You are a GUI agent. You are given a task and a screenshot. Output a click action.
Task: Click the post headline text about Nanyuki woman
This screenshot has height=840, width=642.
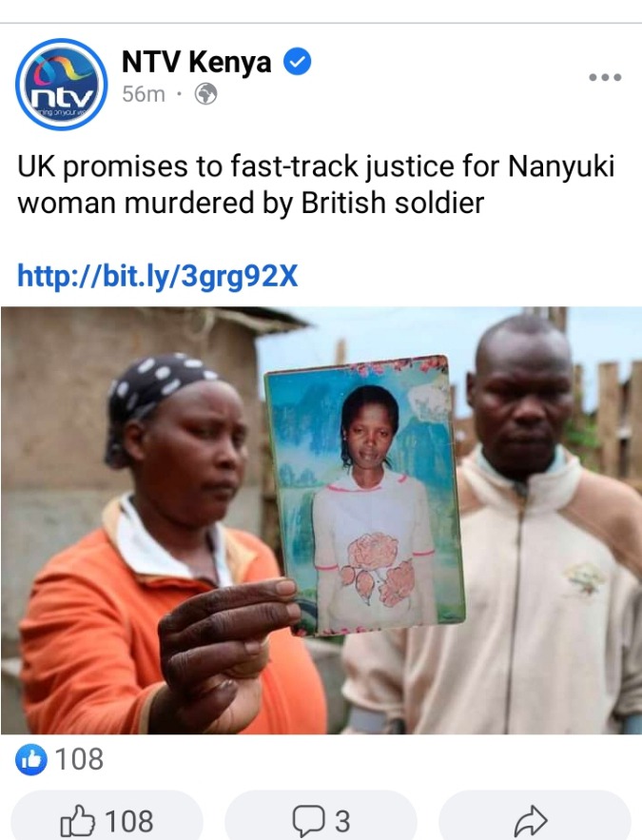click(316, 185)
